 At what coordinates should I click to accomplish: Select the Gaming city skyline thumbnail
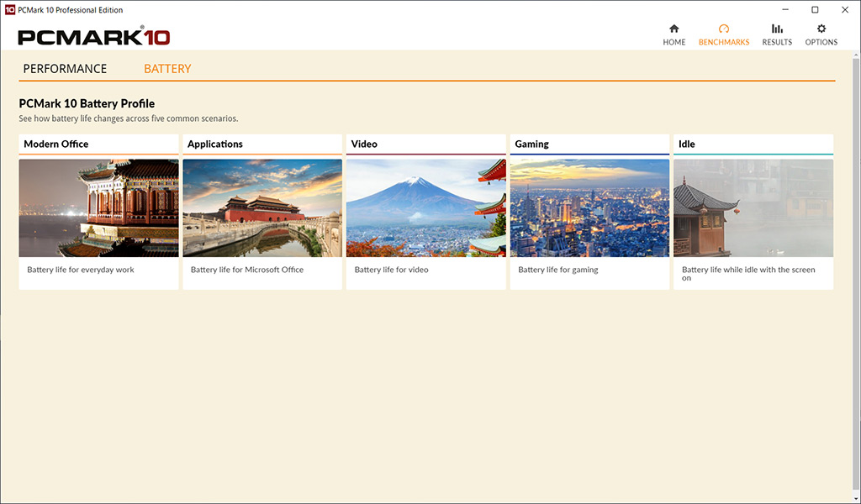click(589, 207)
